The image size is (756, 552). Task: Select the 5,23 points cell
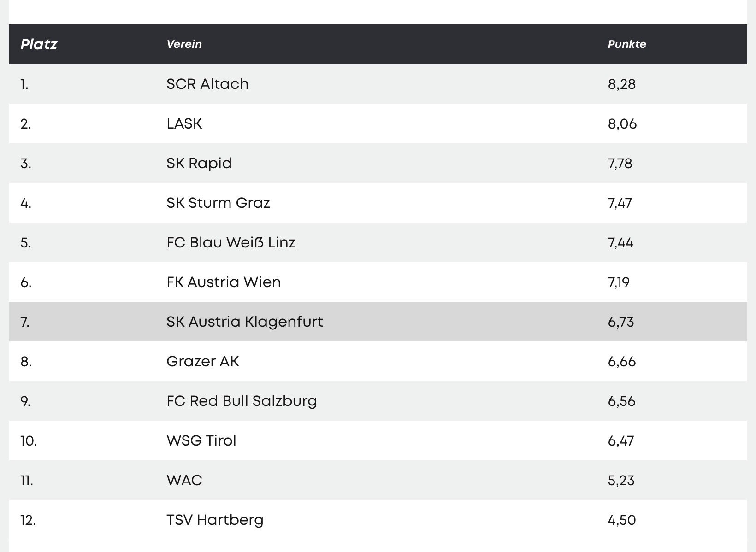click(x=621, y=481)
